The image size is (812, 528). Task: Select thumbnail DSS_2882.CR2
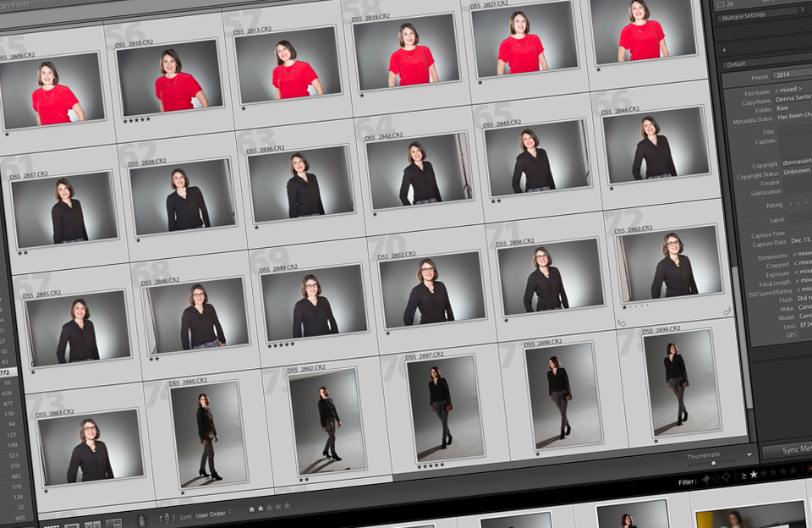tap(326, 421)
